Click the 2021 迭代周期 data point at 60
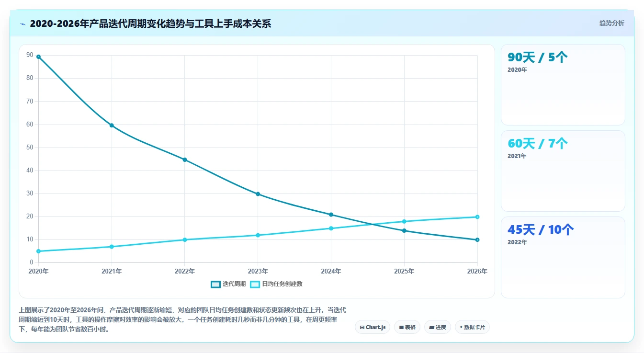This screenshot has height=353, width=644. tap(112, 125)
